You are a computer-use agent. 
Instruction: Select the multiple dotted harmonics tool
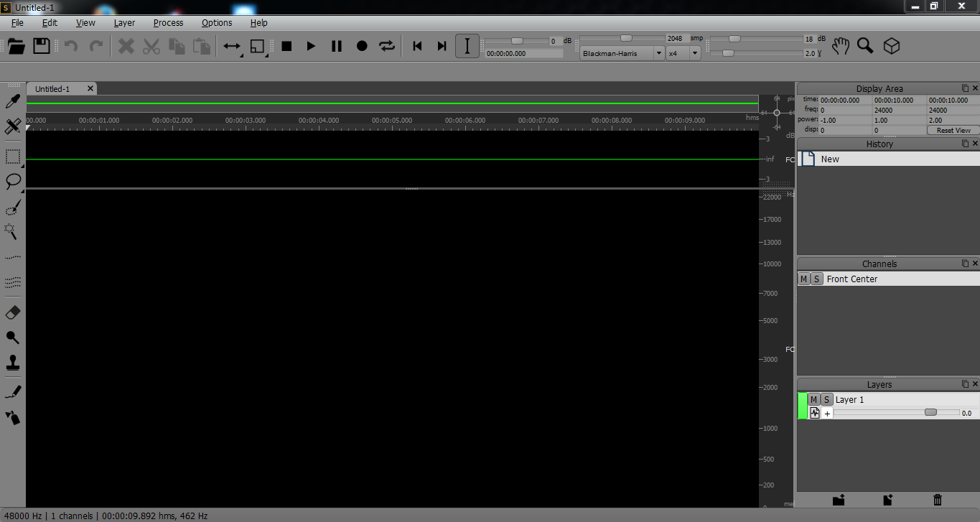point(12,282)
